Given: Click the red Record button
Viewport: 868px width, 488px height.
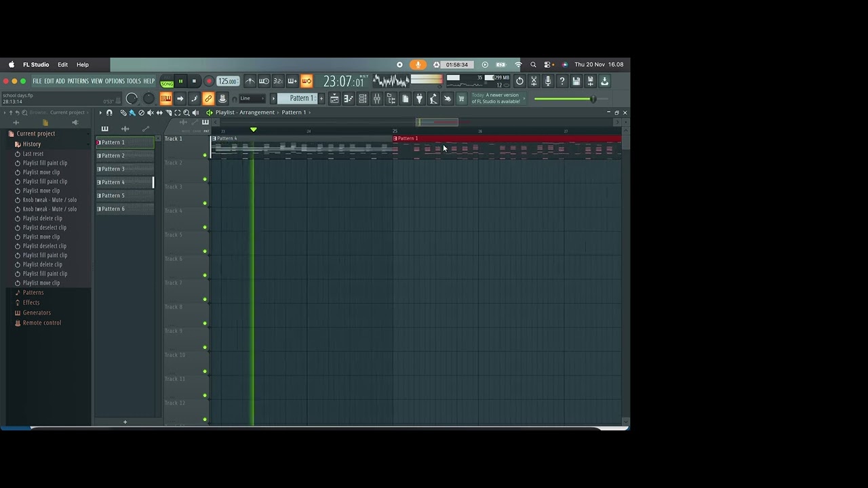Looking at the screenshot, I should (209, 81).
